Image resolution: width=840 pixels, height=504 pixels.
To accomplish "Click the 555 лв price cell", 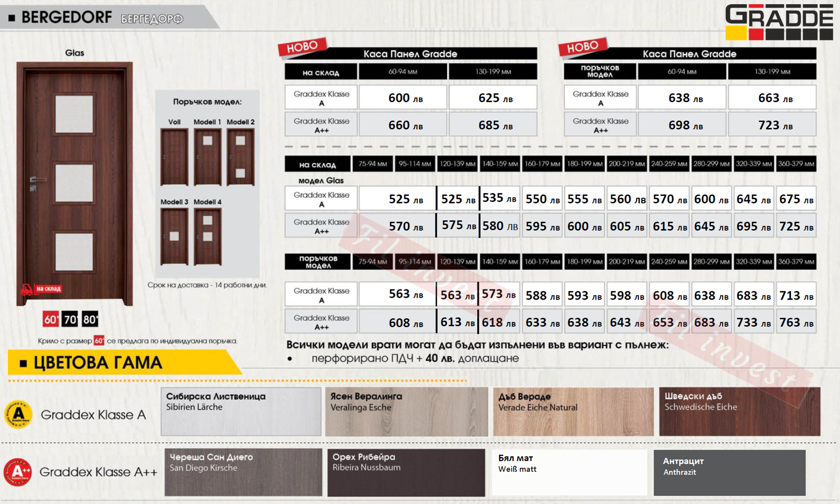I will click(585, 198).
